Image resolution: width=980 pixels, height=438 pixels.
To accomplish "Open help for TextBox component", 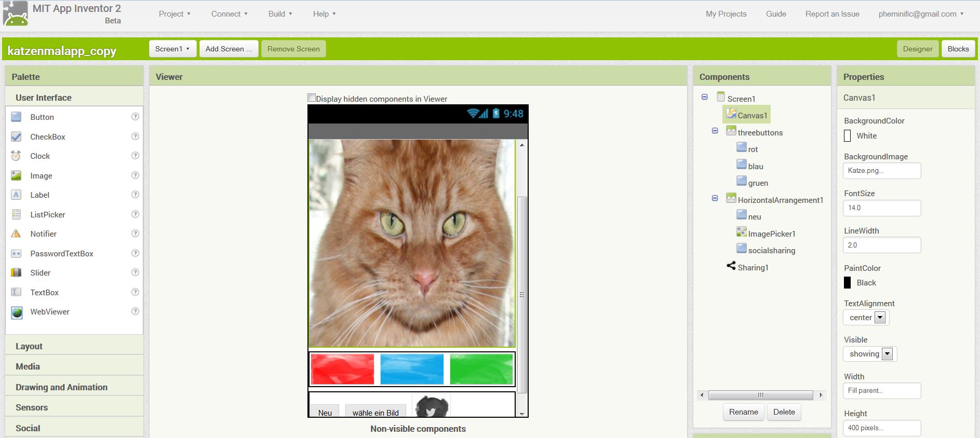I will (135, 292).
